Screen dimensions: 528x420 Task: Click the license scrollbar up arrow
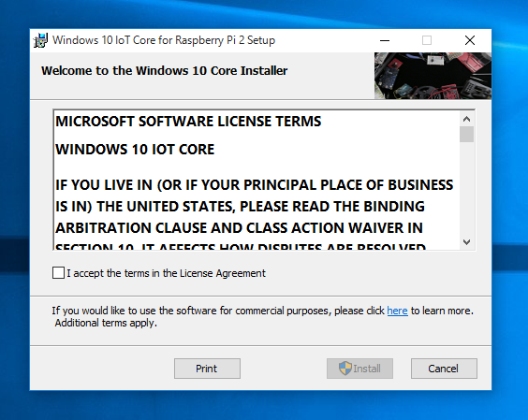coord(467,119)
